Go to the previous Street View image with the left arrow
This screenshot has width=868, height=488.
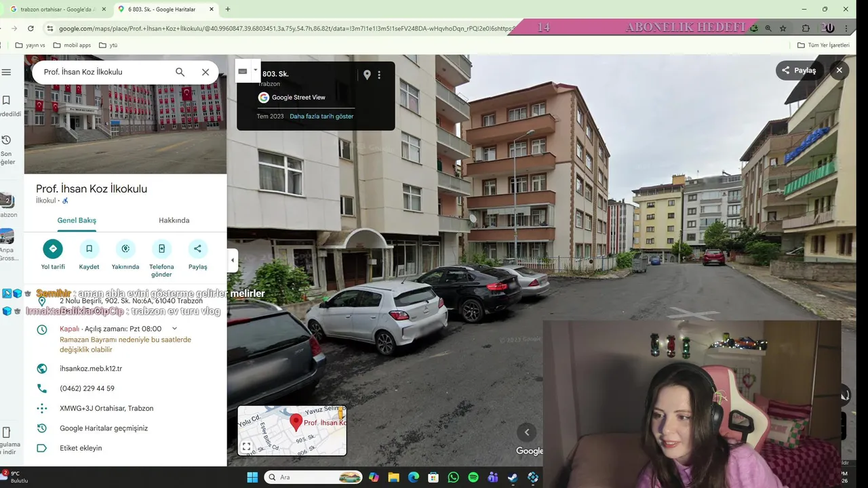526,432
